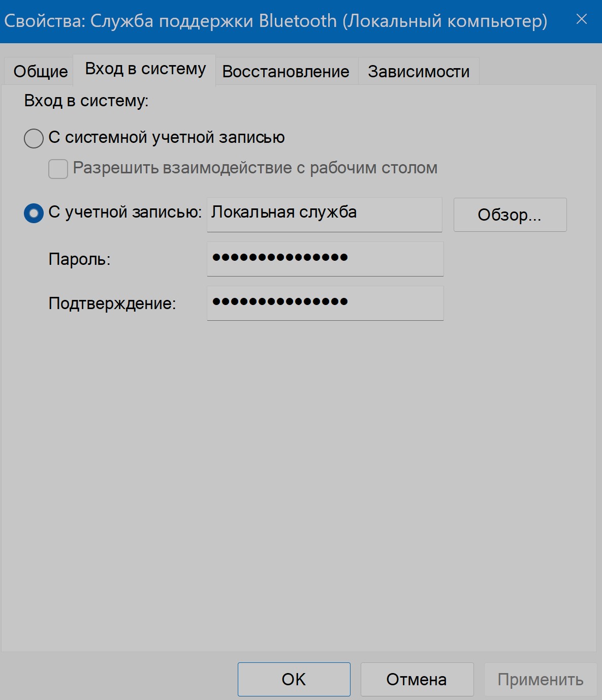The height and width of the screenshot is (700, 602).
Task: Focus the Пароль password input field
Action: tap(325, 259)
